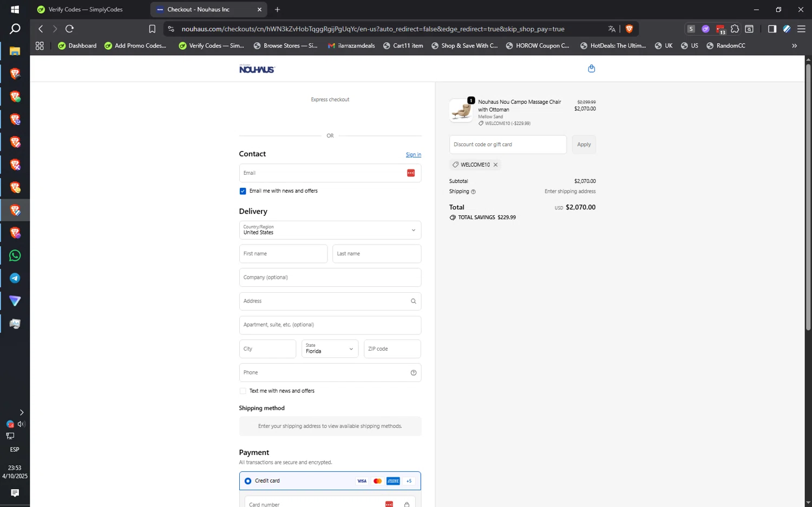Click the page vertical scrollbar
The width and height of the screenshot is (812, 507).
pyautogui.click(x=808, y=197)
